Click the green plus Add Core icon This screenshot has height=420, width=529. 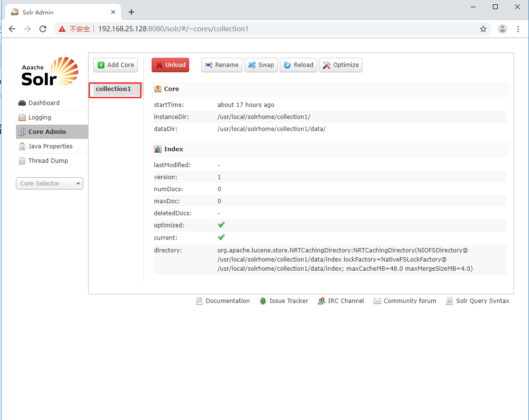pos(101,65)
